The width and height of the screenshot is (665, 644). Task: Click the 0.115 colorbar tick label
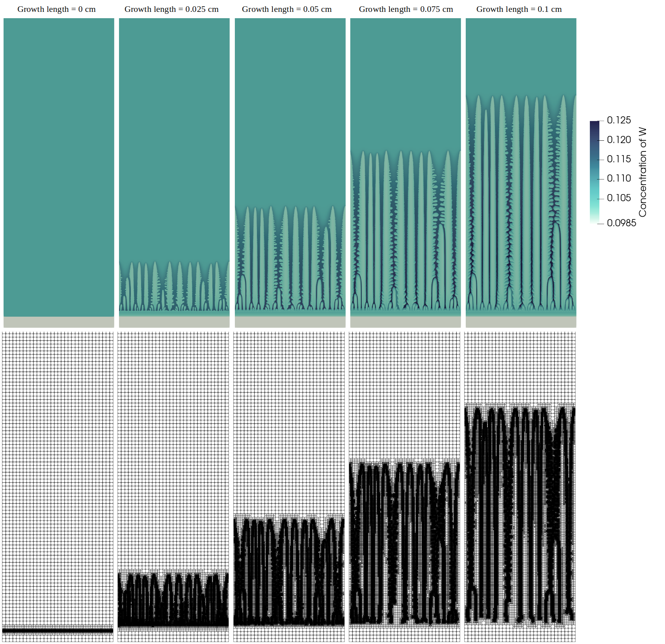coord(619,159)
